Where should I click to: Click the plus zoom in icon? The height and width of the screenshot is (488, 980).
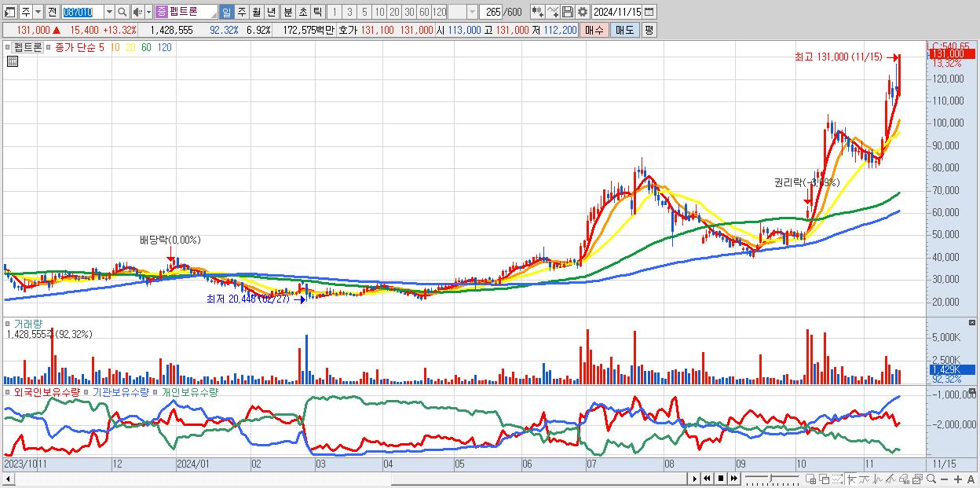(x=958, y=479)
